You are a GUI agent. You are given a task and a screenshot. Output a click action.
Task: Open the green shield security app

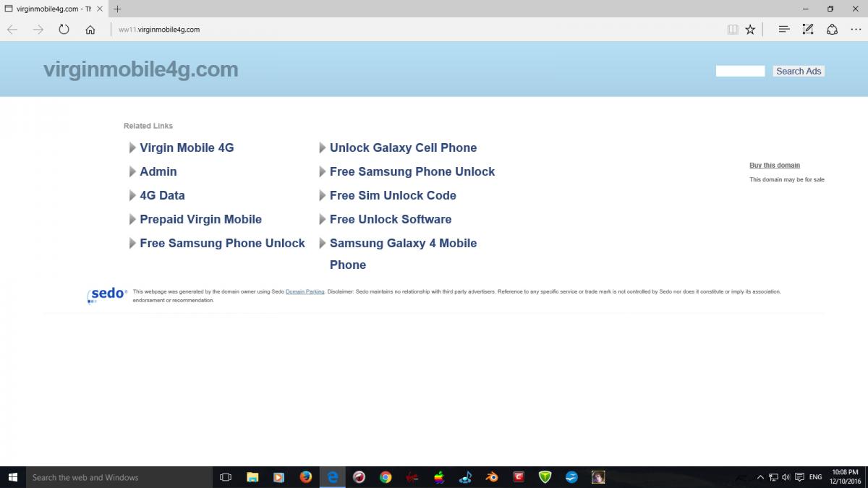[x=545, y=477]
